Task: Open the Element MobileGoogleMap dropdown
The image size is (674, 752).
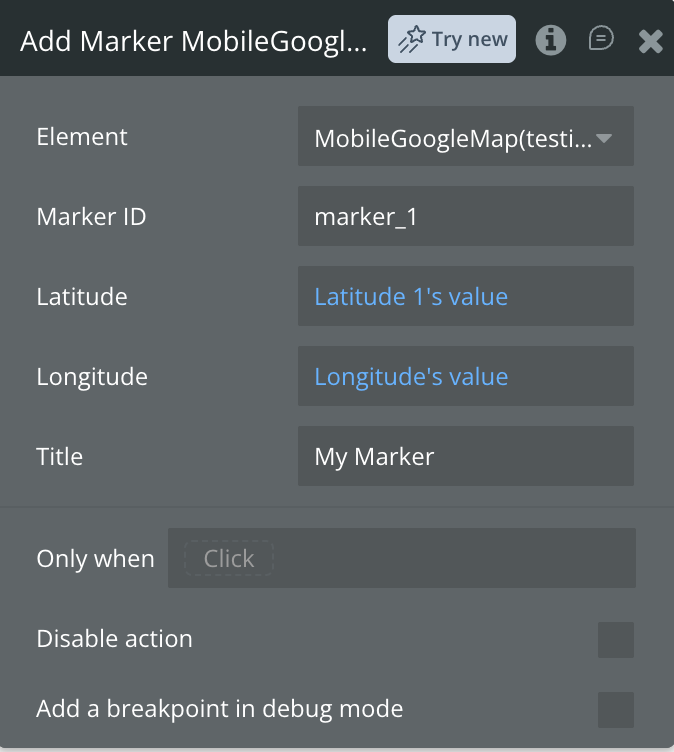Action: 465,137
